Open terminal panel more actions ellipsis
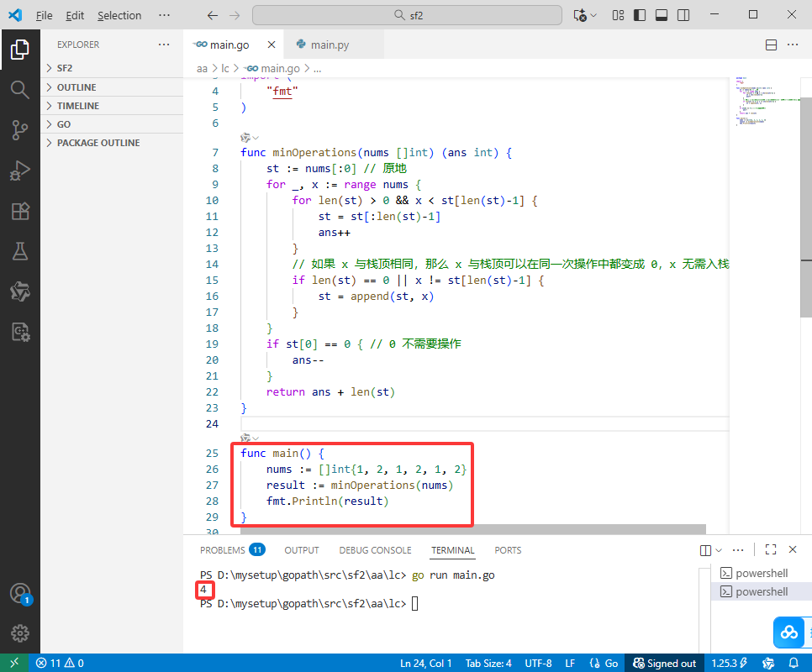 739,550
